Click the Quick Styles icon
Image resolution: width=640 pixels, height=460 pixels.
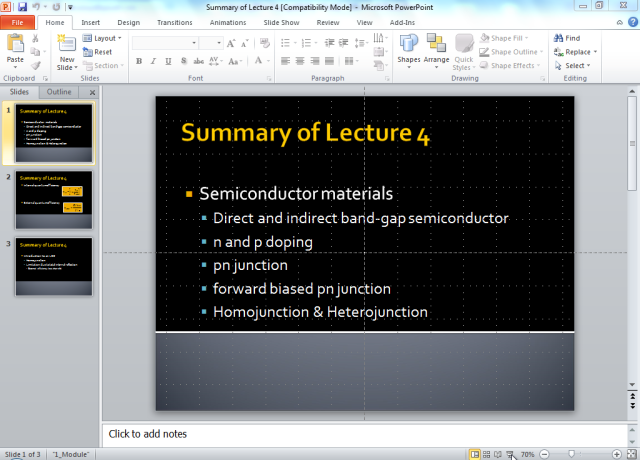pyautogui.click(x=464, y=44)
